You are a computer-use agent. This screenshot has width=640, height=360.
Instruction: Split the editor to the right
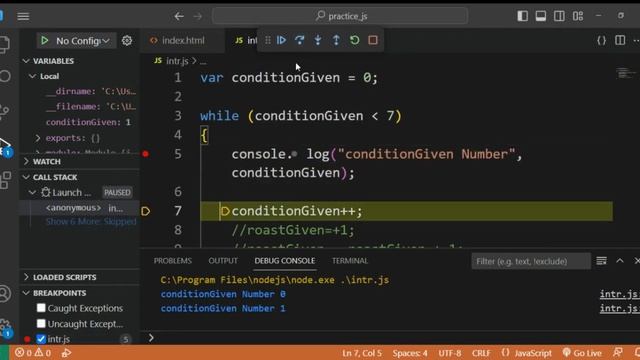(x=620, y=40)
